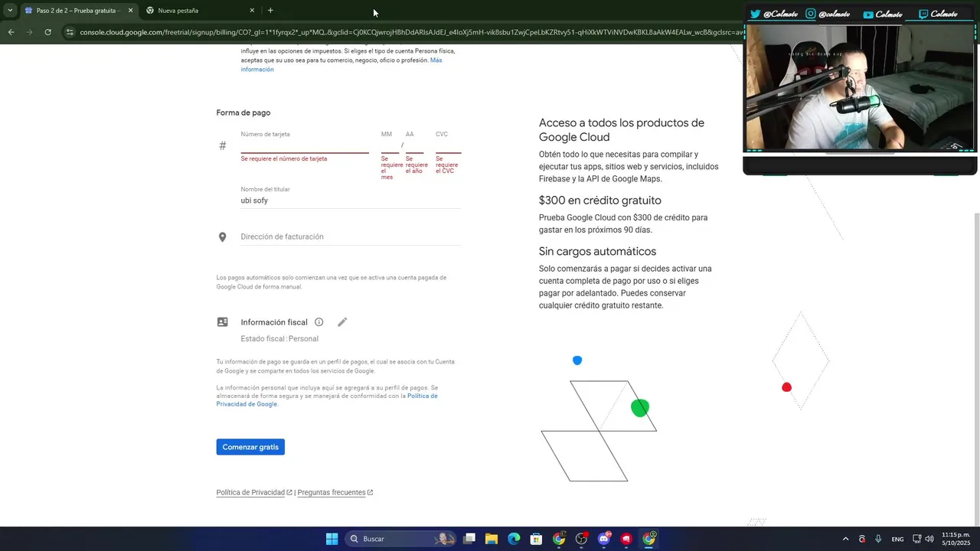Open Discord from taskbar
Screen dimensions: 980x551
(x=604, y=539)
